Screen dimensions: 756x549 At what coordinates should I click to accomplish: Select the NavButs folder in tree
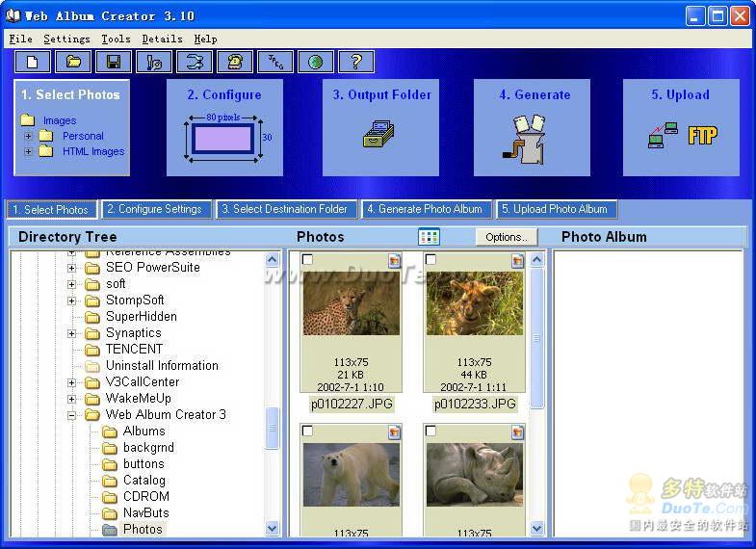[x=146, y=512]
